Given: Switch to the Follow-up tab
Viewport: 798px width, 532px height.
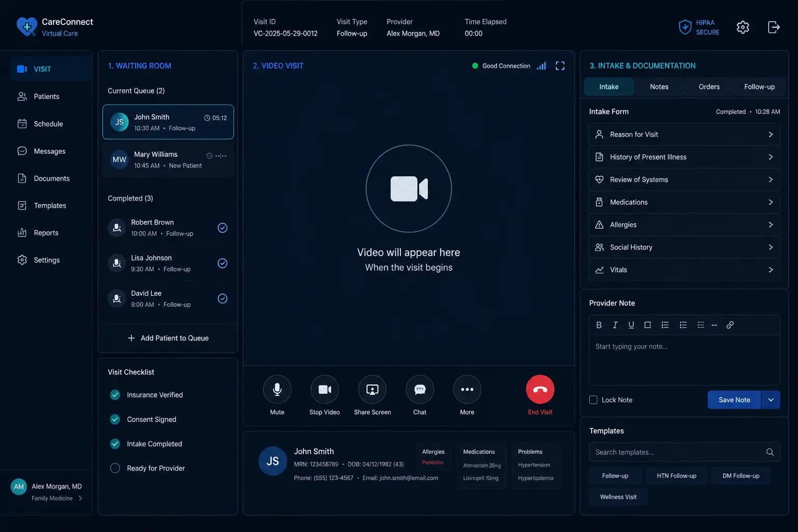Looking at the screenshot, I should (x=760, y=87).
